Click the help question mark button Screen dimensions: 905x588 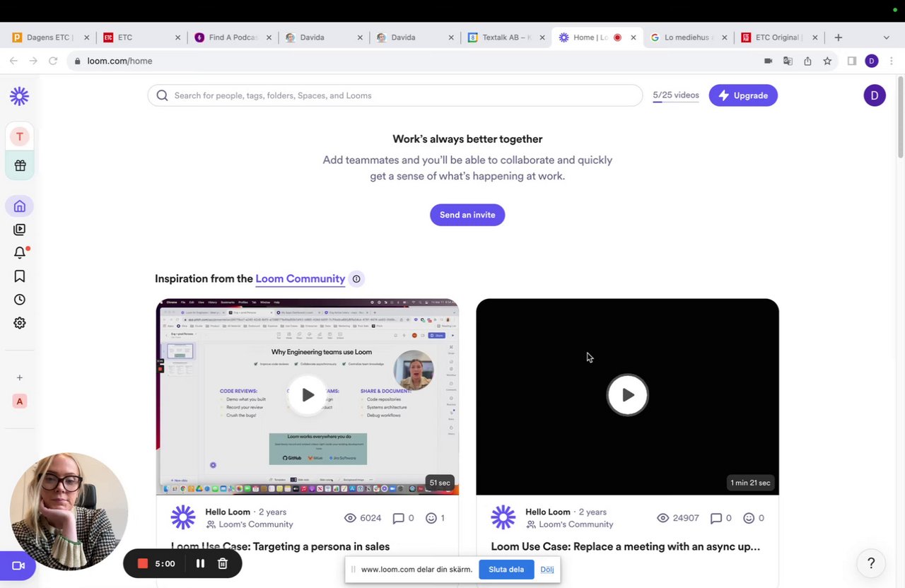click(x=871, y=563)
